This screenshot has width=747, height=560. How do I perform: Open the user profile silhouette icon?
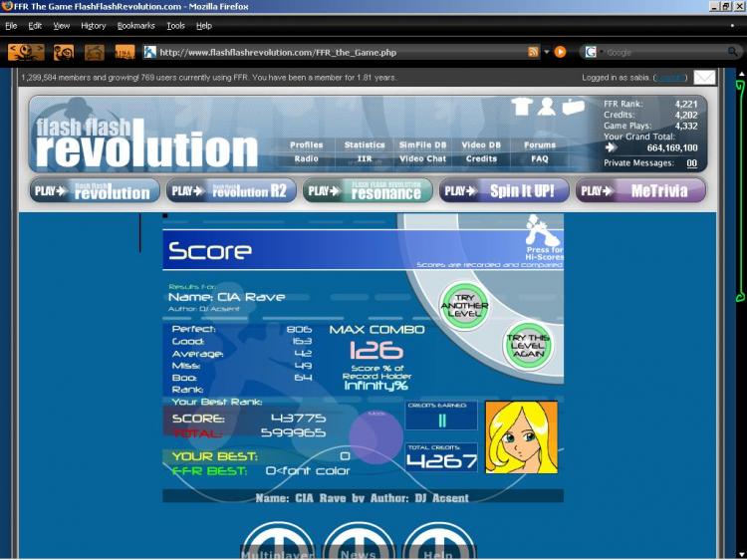(x=547, y=107)
